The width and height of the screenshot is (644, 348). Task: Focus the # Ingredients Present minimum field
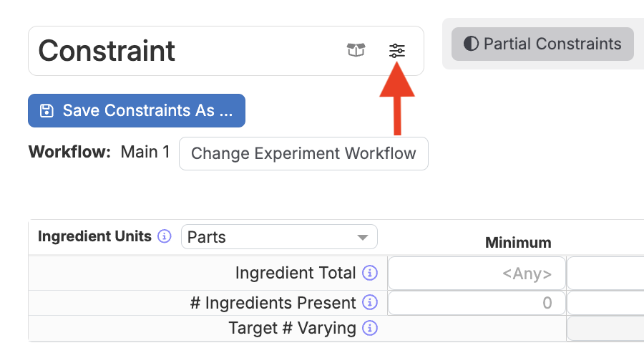(x=477, y=303)
